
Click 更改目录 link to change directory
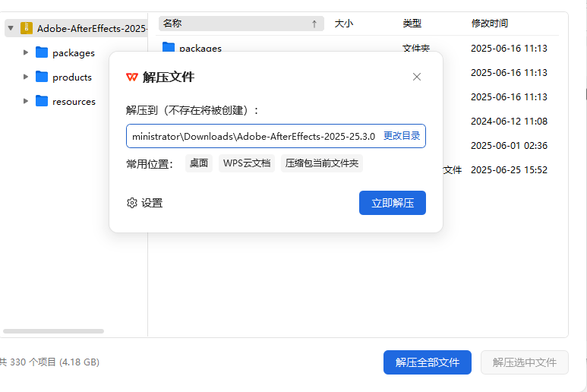click(x=402, y=136)
